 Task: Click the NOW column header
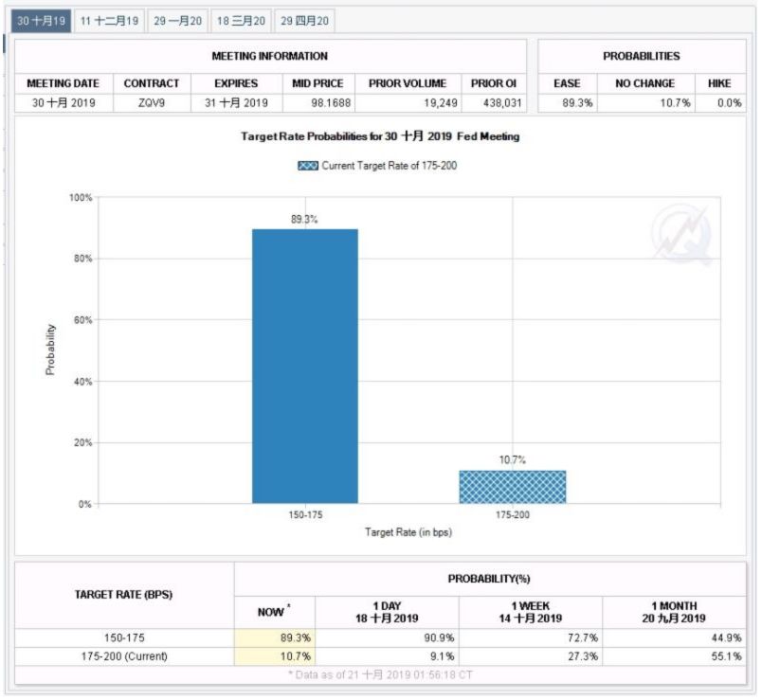tap(274, 612)
